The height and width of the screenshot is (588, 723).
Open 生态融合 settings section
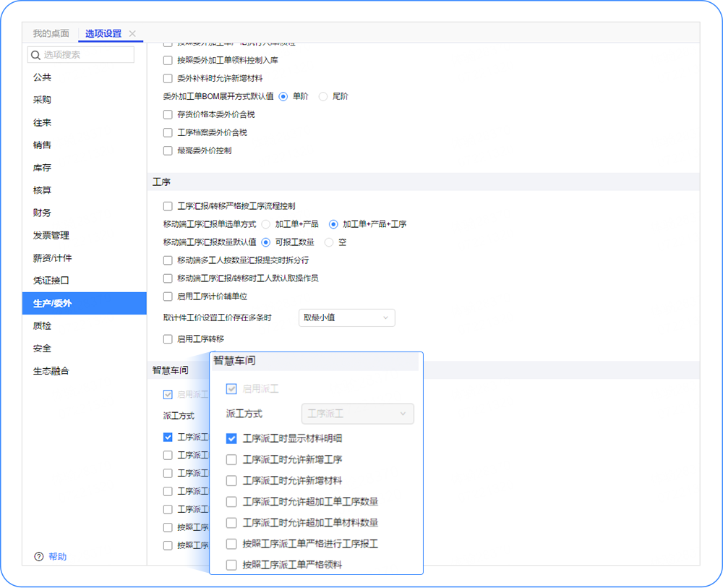51,371
